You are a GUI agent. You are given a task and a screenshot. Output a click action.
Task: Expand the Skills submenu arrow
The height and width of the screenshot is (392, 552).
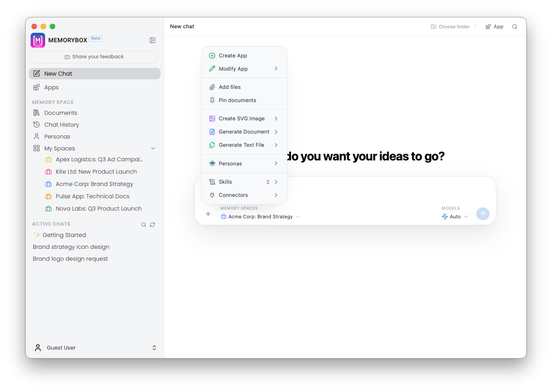click(276, 182)
